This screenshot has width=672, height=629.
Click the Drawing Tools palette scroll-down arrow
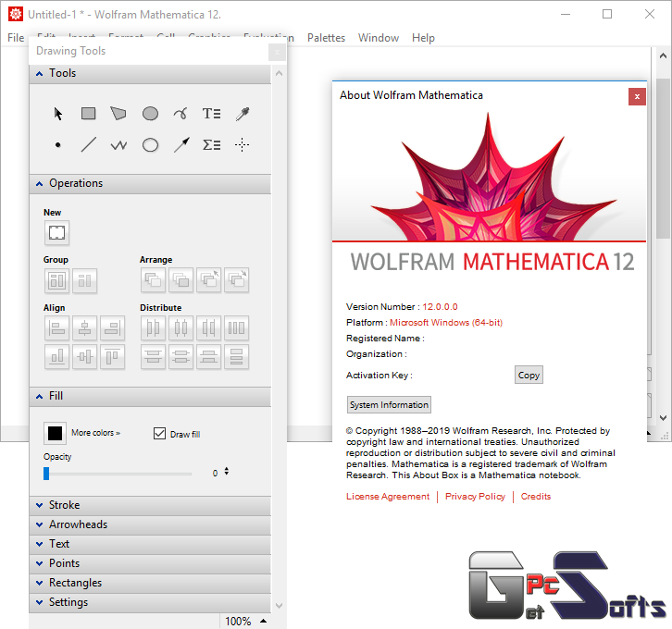coord(279,606)
